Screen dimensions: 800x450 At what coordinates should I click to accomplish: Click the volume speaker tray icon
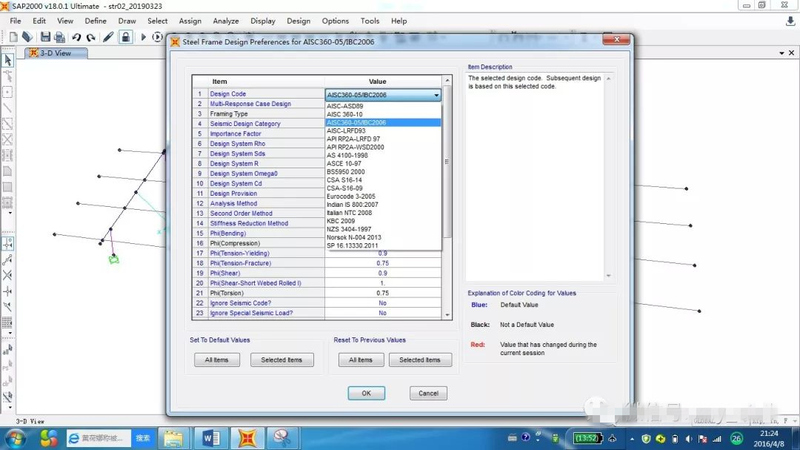pos(689,439)
